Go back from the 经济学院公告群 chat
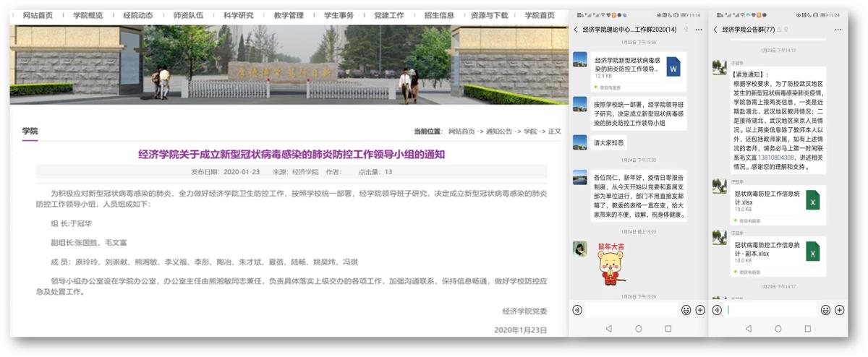This screenshot has width=868, height=357. (715, 30)
